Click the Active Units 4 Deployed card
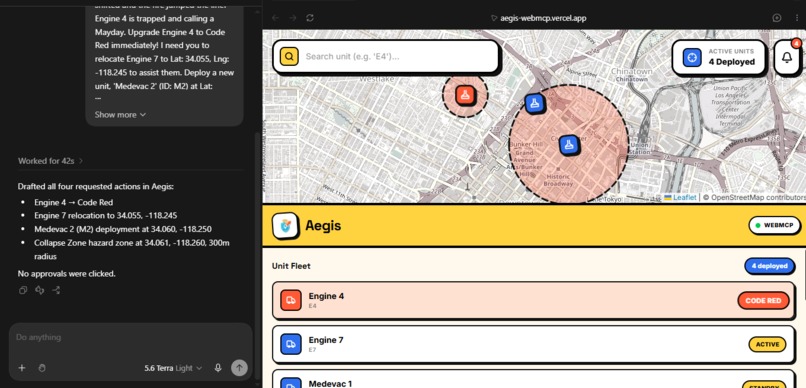The height and width of the screenshot is (388, 806). pyautogui.click(x=719, y=58)
